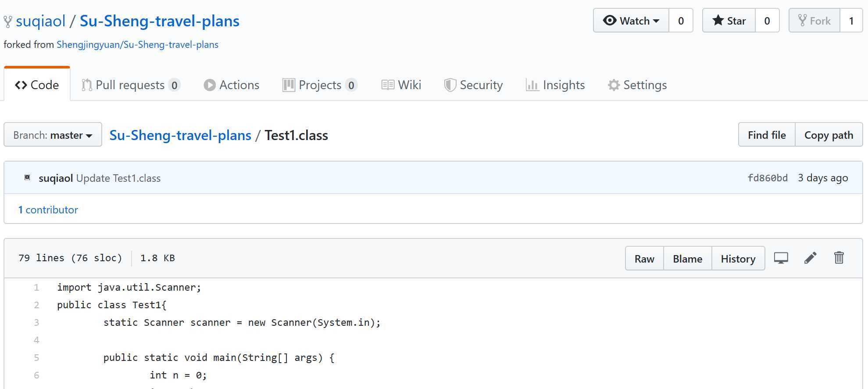Screen dimensions: 868x389
Task: Click the Copy path button
Action: pos(829,135)
